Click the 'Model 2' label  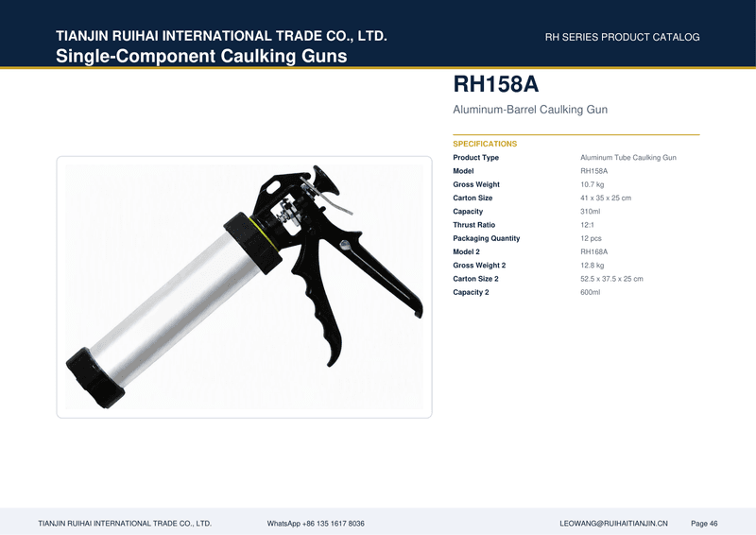pyautogui.click(x=466, y=251)
